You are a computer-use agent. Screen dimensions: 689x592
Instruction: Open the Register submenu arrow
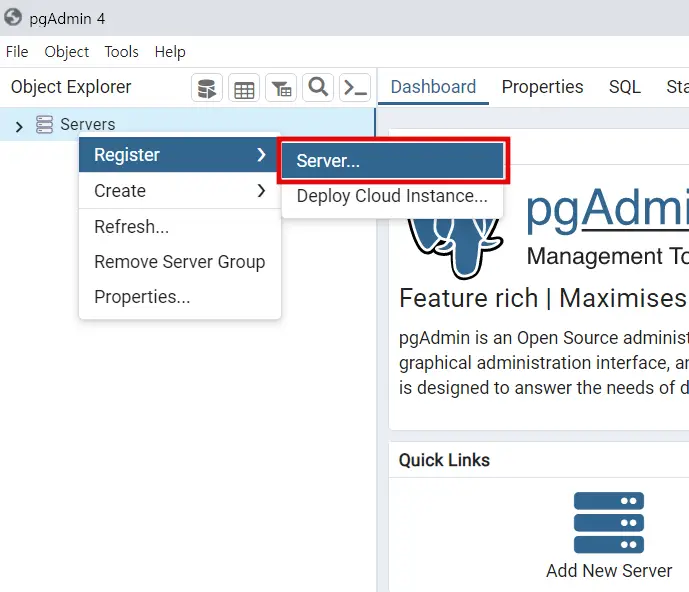[261, 154]
